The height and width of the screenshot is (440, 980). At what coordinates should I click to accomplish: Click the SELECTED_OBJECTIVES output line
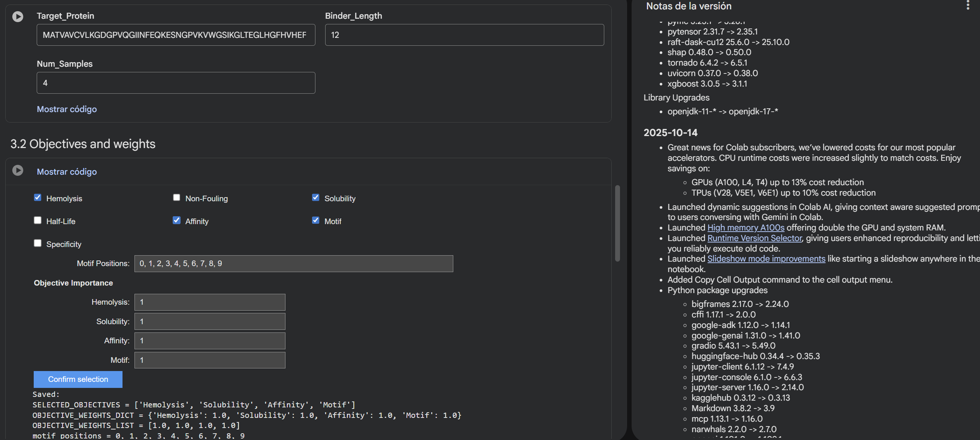[x=194, y=405]
